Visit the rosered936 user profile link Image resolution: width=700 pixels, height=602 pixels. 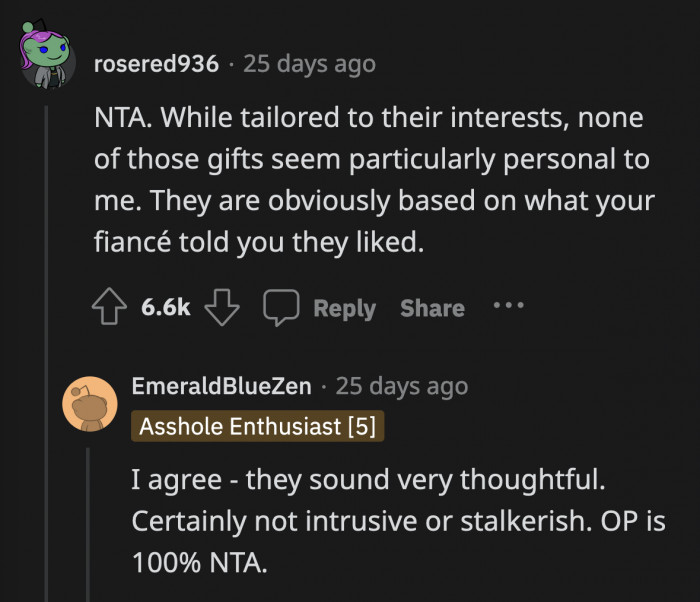[x=155, y=64]
